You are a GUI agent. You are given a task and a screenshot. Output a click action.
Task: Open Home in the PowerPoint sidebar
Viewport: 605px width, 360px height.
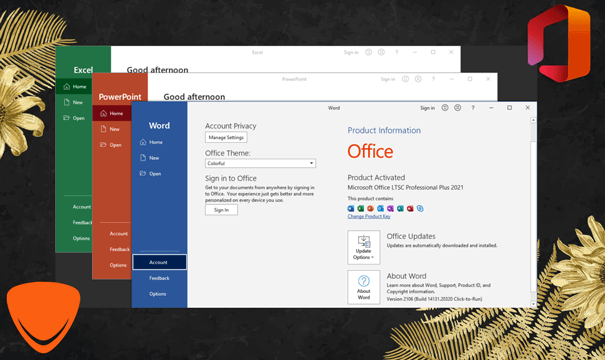[112, 113]
